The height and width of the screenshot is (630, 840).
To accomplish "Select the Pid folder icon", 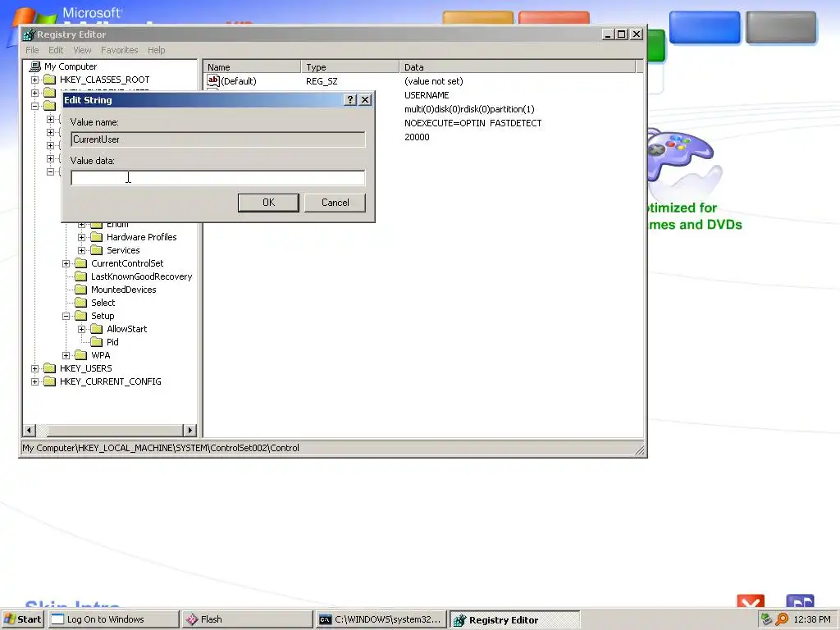I will [97, 342].
